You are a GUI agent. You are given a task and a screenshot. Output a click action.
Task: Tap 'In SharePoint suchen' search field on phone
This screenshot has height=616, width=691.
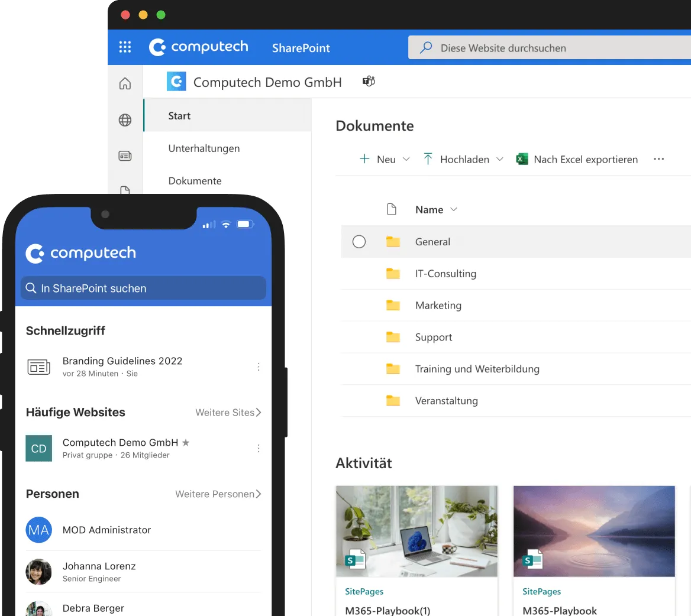(x=143, y=288)
